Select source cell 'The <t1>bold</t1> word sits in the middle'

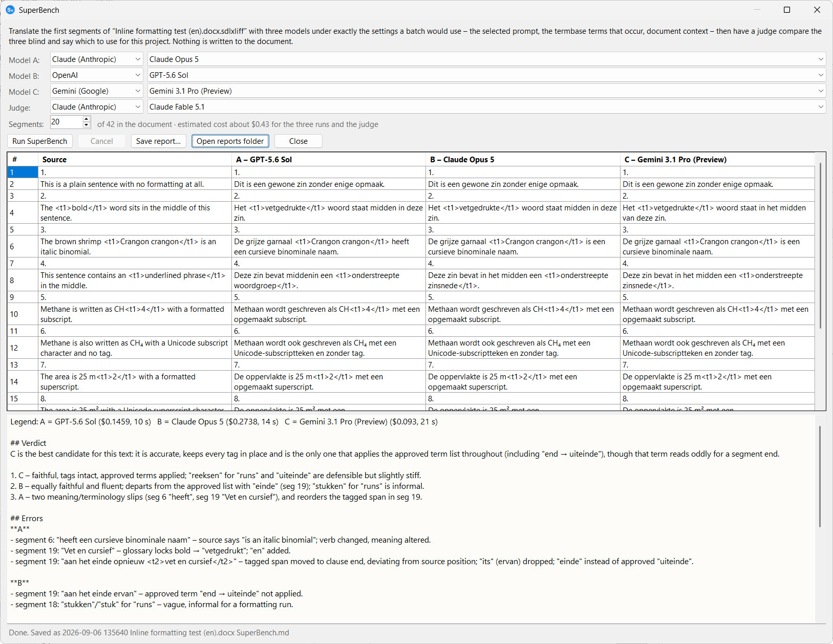coord(135,213)
